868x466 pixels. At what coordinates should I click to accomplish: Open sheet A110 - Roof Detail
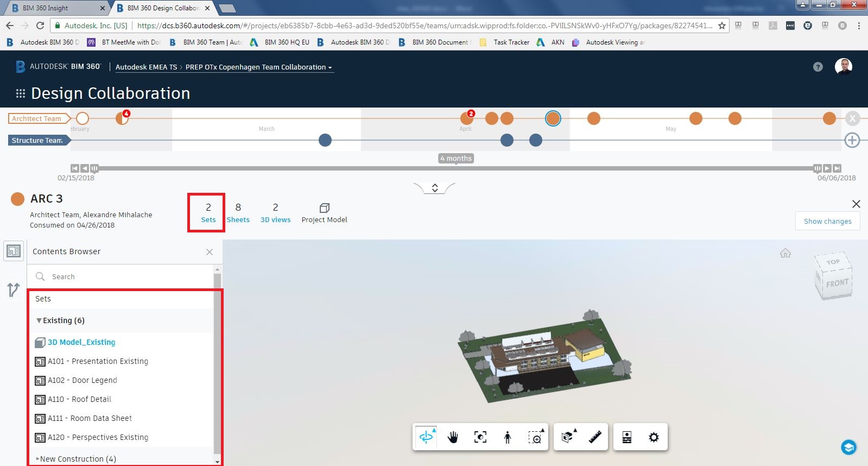[79, 399]
